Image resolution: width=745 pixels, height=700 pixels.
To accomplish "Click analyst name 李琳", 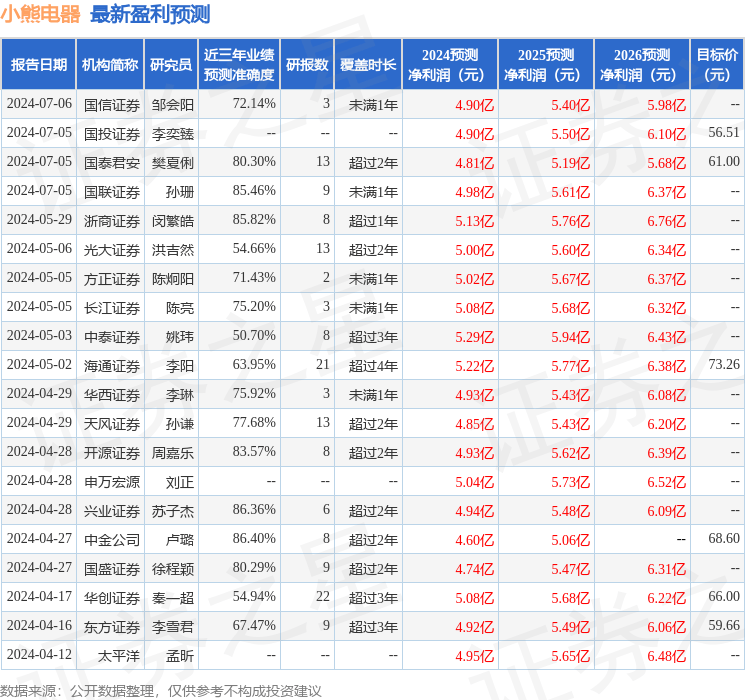I will (x=180, y=394).
